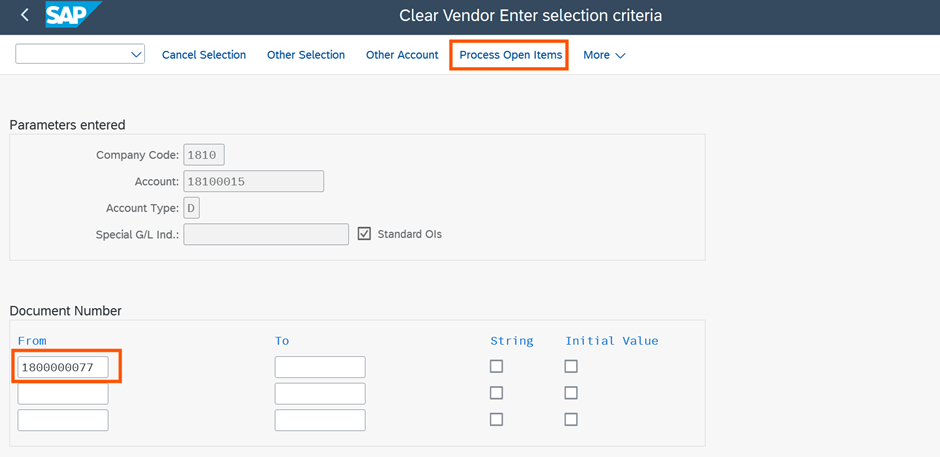Open the command field dropdown arrow
The image size is (940, 457).
[x=135, y=55]
